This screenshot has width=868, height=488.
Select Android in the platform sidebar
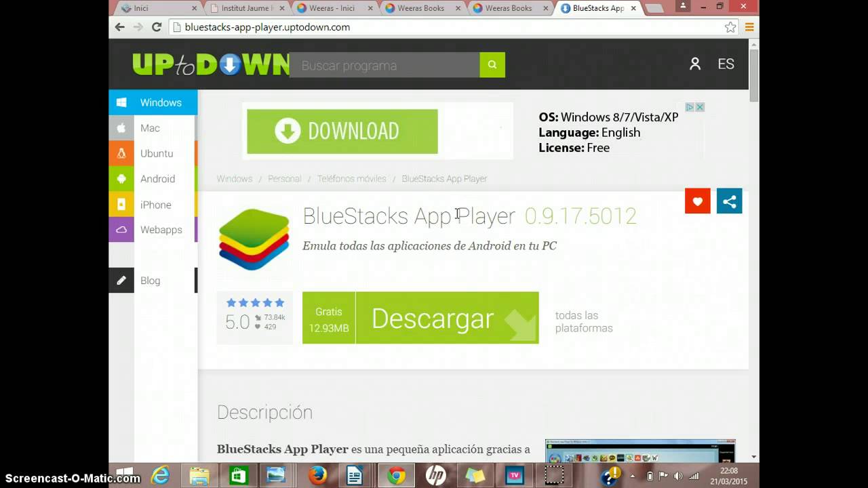point(157,179)
